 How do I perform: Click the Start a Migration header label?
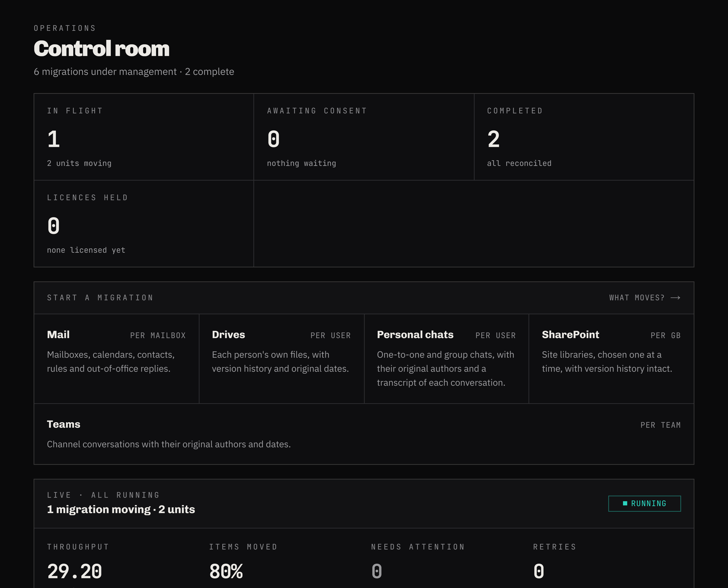tap(100, 298)
